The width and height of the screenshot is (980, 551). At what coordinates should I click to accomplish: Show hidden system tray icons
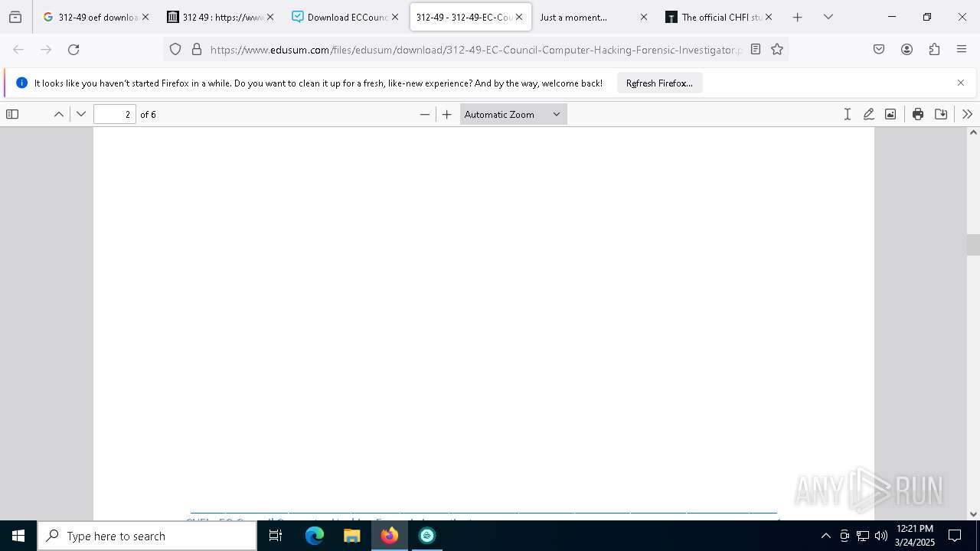825,536
